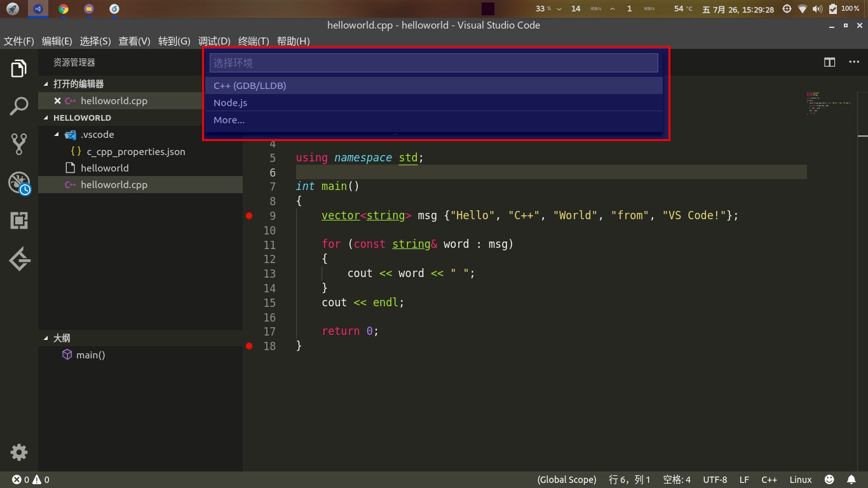
Task: Open the Run and Debug view
Action: coord(19,182)
